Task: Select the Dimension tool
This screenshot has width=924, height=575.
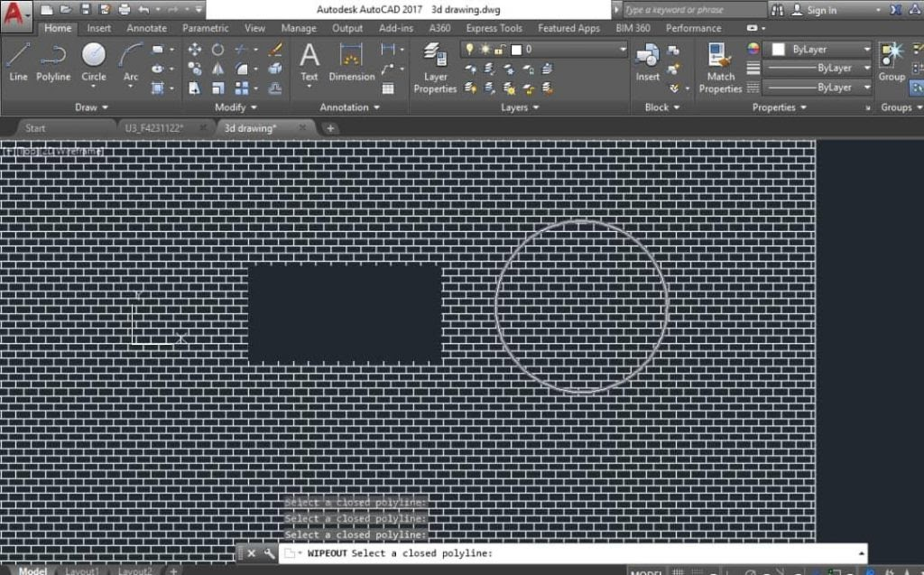Action: [351, 62]
